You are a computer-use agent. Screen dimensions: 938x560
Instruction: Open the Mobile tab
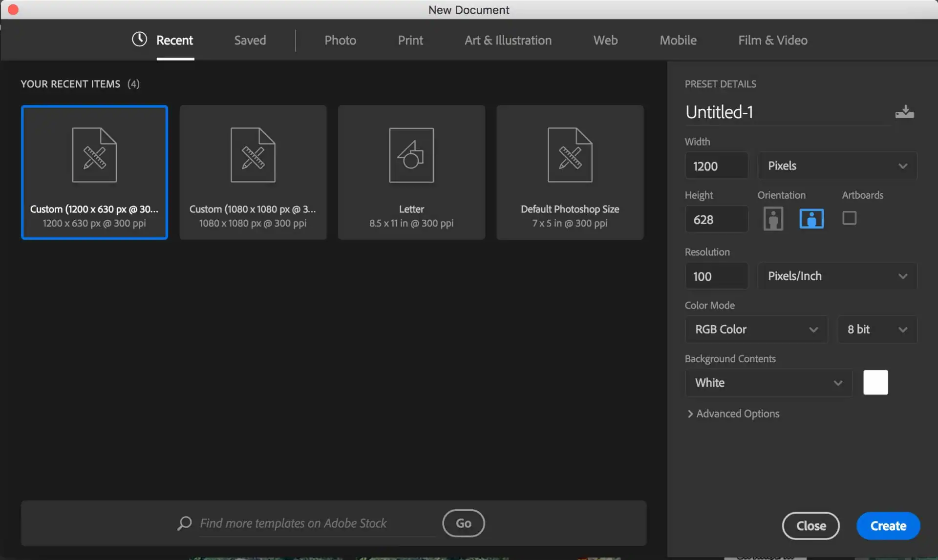click(678, 40)
